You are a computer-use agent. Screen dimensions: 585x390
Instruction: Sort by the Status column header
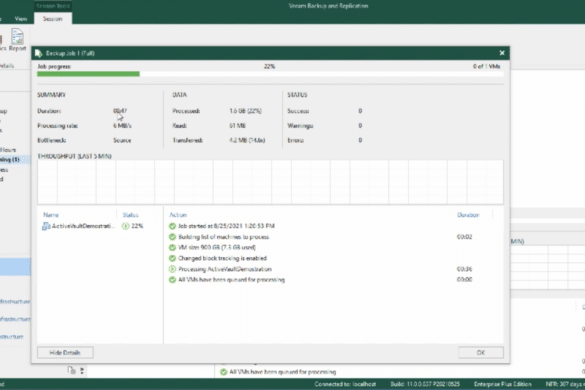pos(130,215)
